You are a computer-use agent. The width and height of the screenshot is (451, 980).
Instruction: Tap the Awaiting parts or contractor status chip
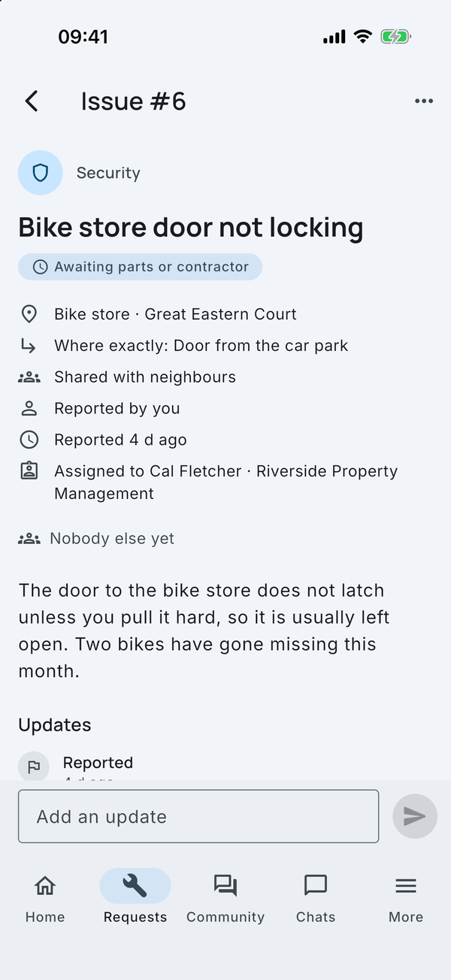click(141, 267)
